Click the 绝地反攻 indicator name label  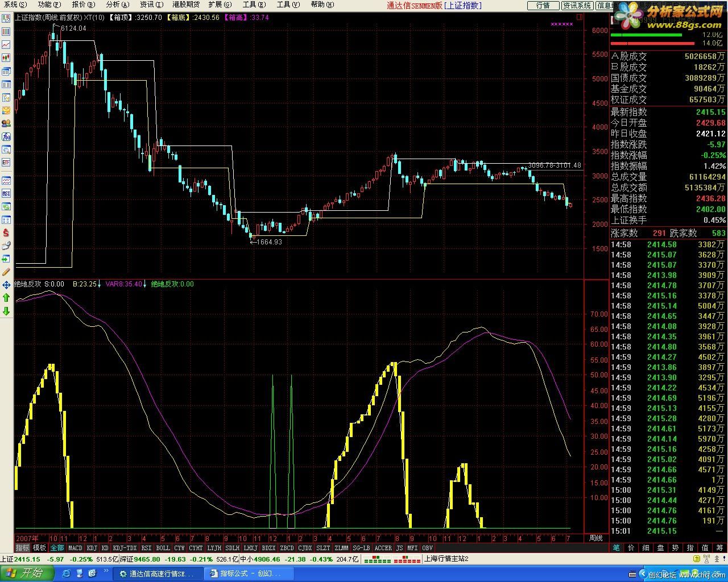[28, 284]
